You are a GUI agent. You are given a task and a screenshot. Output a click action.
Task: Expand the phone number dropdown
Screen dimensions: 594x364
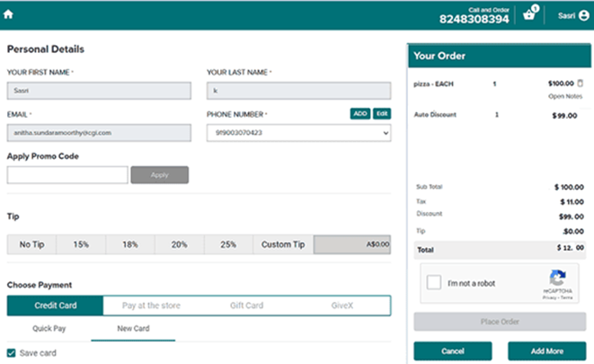pos(385,132)
